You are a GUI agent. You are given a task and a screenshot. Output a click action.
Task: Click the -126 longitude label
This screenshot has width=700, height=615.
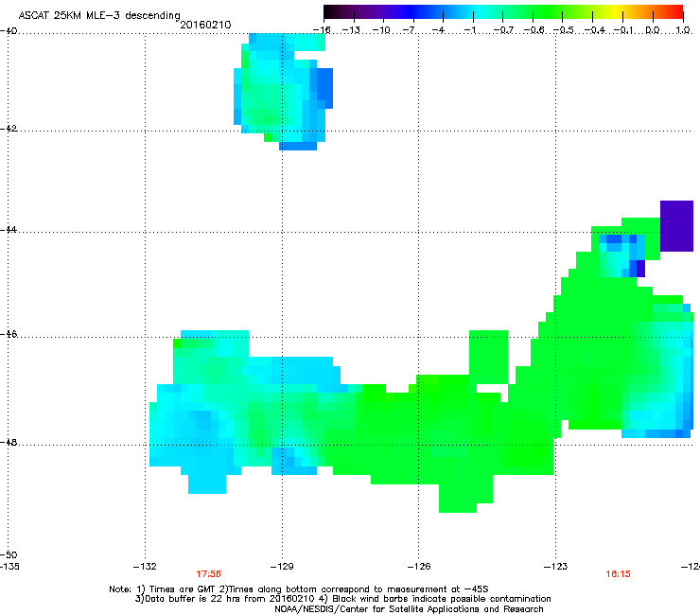(419, 567)
